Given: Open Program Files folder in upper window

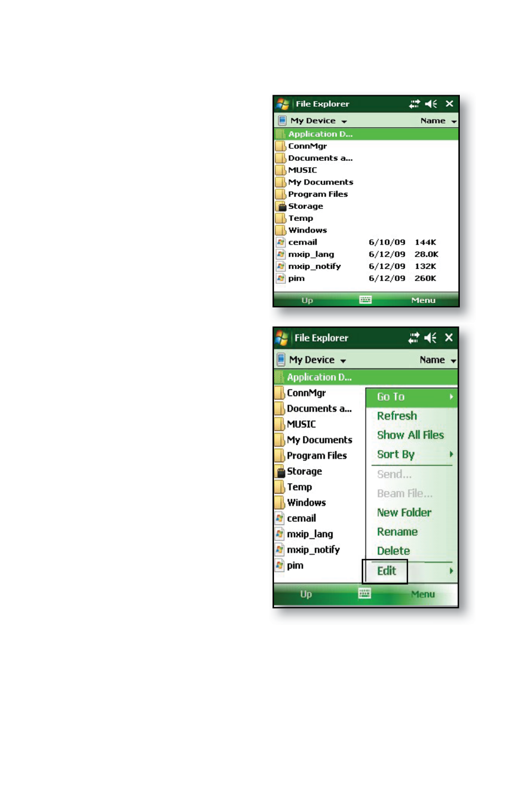Looking at the screenshot, I should pos(318,194).
